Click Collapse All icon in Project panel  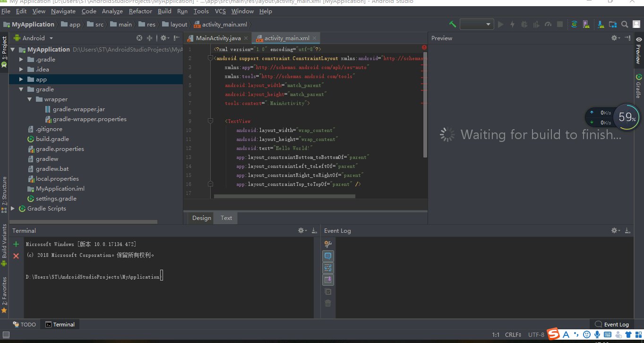click(150, 38)
